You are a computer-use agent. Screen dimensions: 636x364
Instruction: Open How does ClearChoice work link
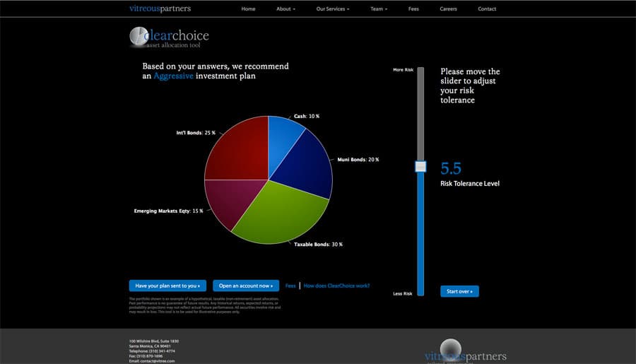tap(336, 286)
